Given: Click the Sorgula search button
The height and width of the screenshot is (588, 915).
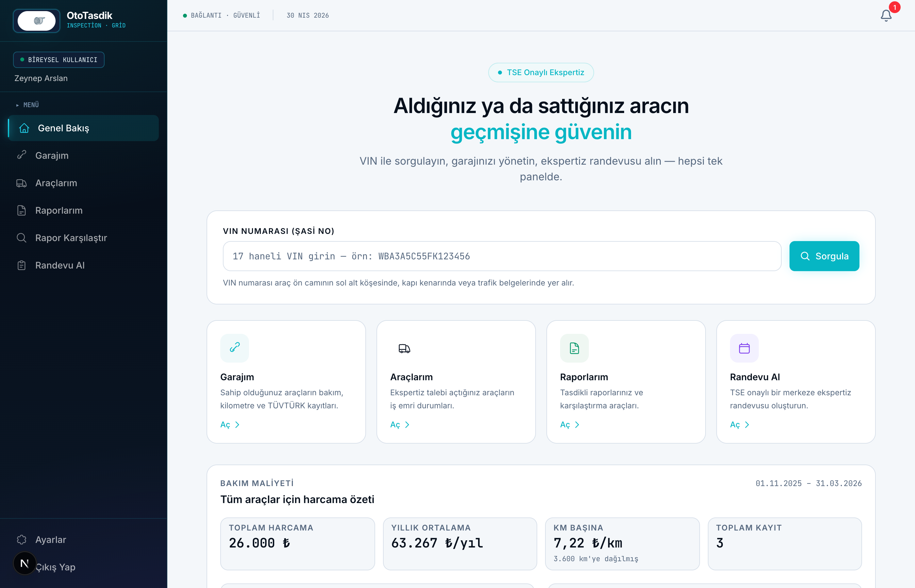Looking at the screenshot, I should click(x=824, y=256).
